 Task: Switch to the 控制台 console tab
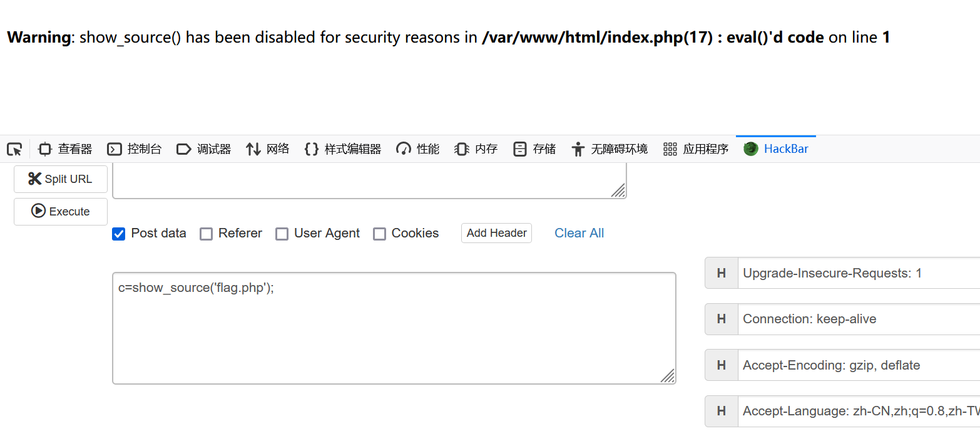click(134, 149)
